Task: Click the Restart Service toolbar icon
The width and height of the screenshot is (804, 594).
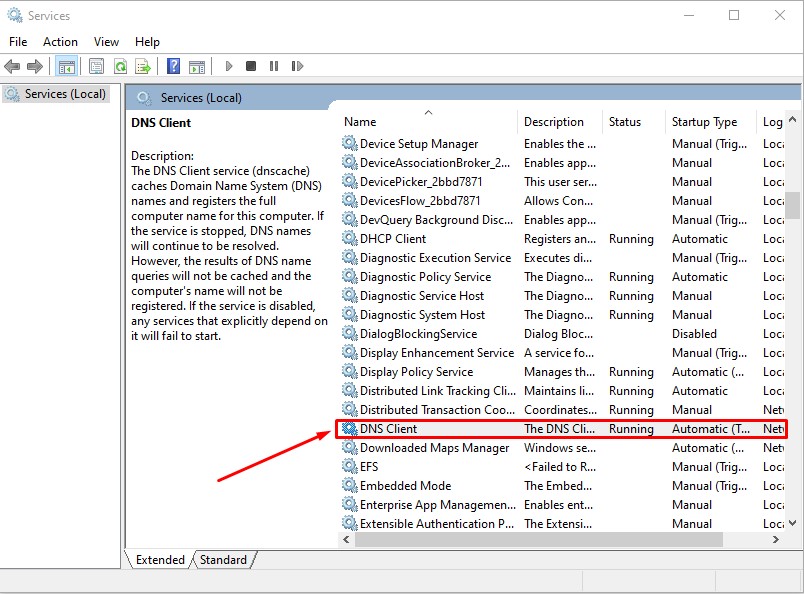Action: click(x=297, y=67)
